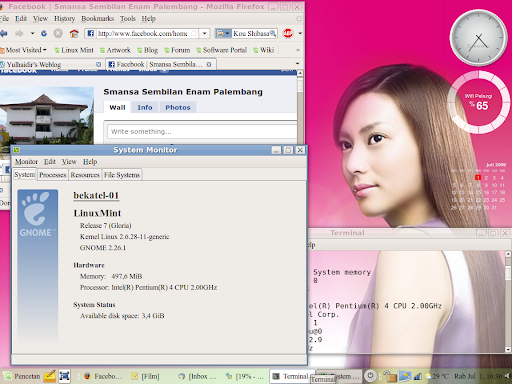Open System Monitor's Help menu
This screenshot has width=512, height=384.
pos(90,162)
